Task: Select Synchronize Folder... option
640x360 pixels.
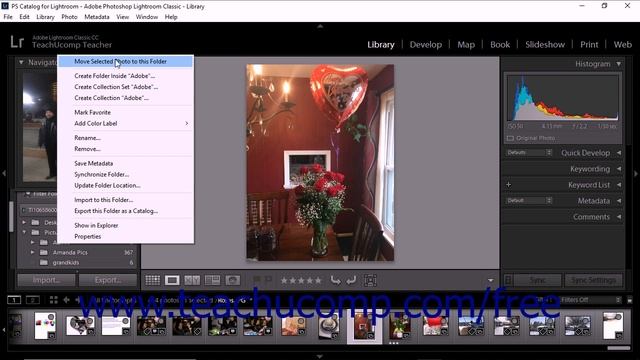Action: pyautogui.click(x=125, y=174)
